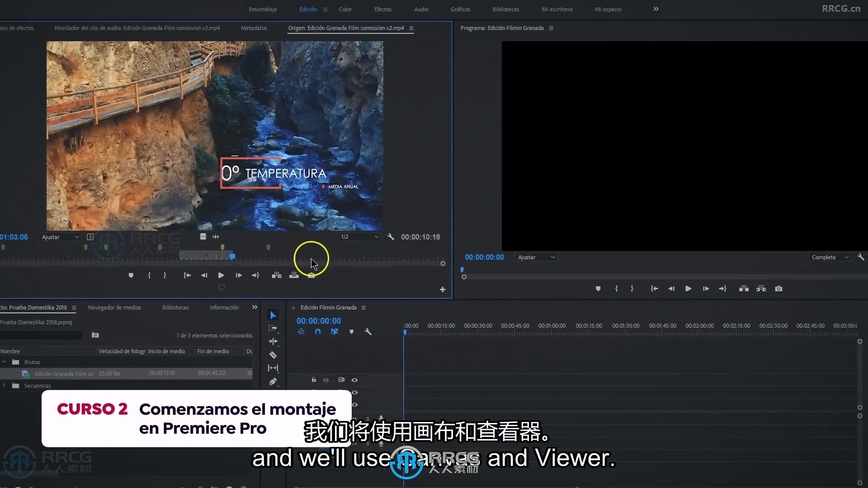Click the Extract button in Program monitor
This screenshot has width=868, height=488.
tap(761, 289)
